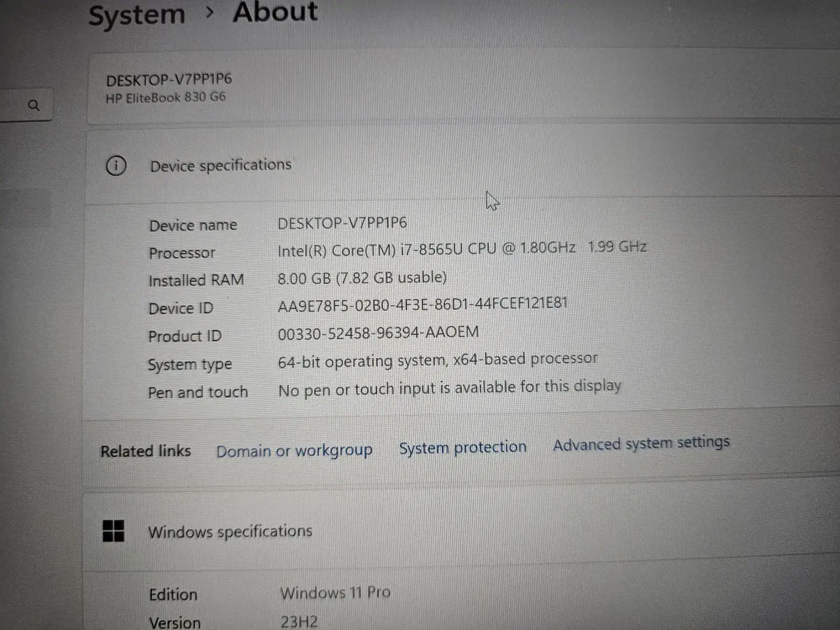Image resolution: width=840 pixels, height=630 pixels.
Task: Click the No pen or touch input text
Action: (x=450, y=388)
